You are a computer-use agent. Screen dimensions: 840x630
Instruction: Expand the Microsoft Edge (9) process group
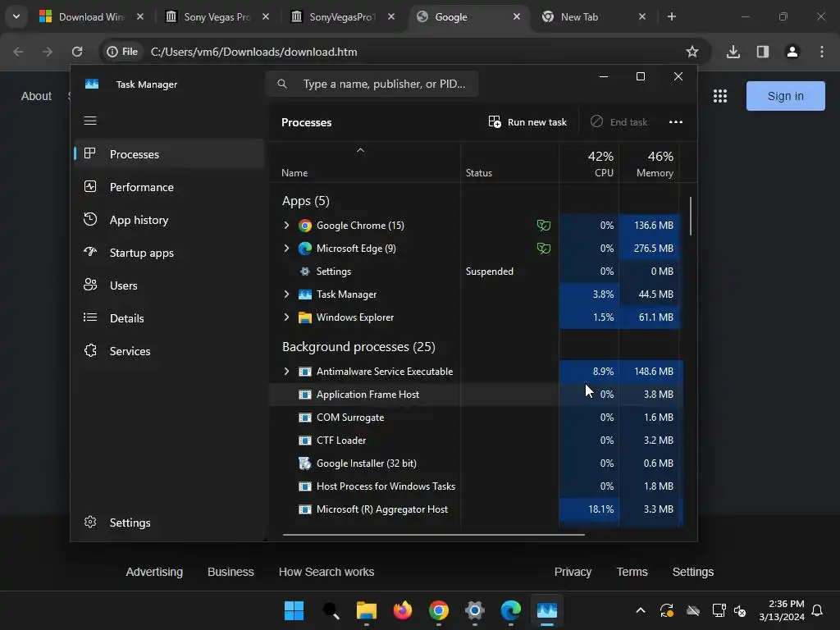point(286,248)
